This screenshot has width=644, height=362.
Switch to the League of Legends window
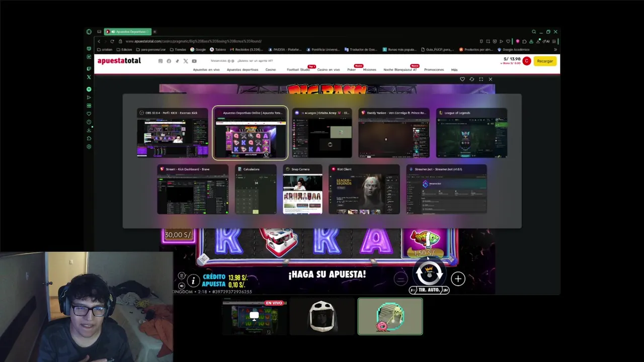tap(471, 133)
